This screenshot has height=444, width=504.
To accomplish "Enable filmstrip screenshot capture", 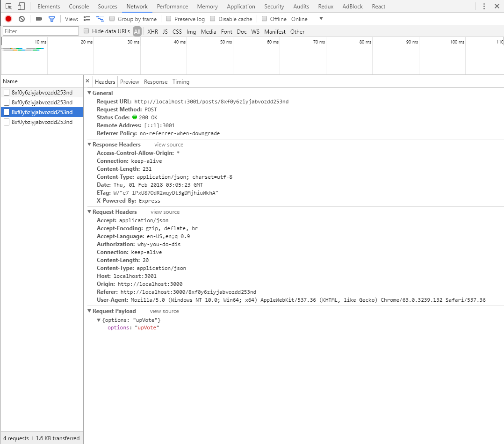I will point(39,19).
